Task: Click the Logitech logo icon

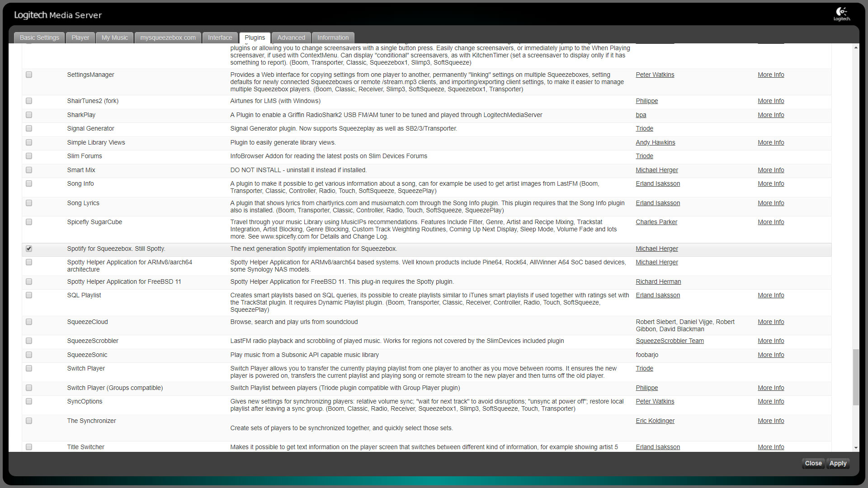Action: 842,14
